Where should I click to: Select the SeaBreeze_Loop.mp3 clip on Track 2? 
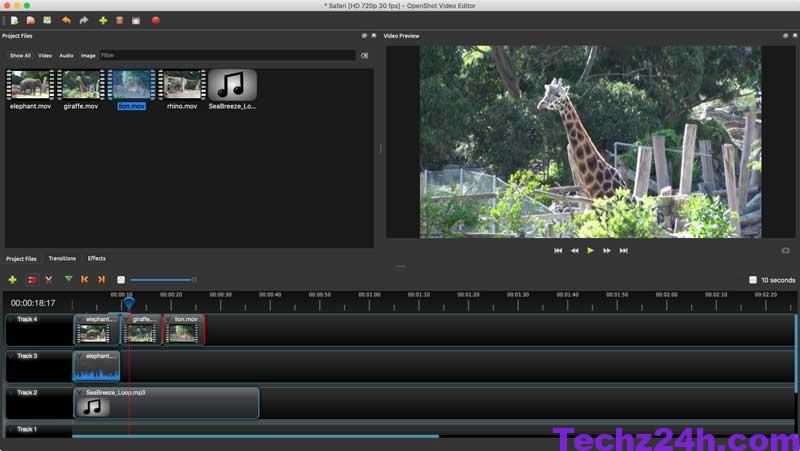pos(166,403)
